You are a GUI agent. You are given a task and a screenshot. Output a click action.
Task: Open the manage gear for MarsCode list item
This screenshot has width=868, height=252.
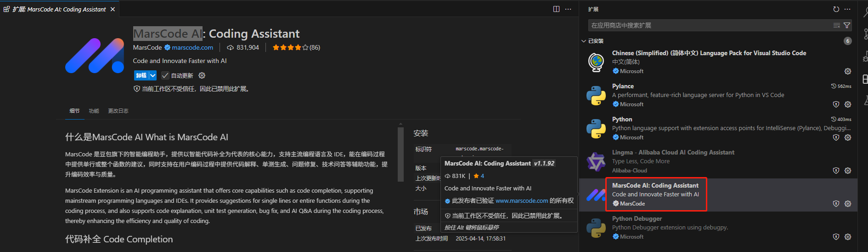coord(848,204)
